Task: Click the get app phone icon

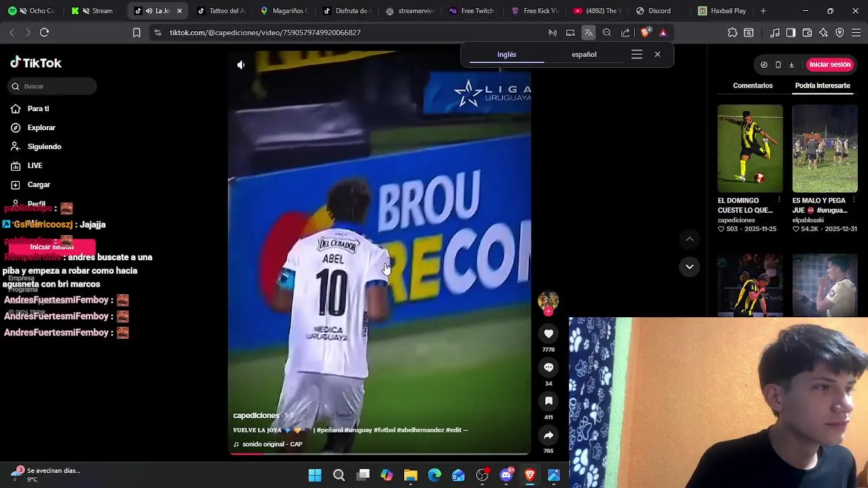Action: click(778, 64)
